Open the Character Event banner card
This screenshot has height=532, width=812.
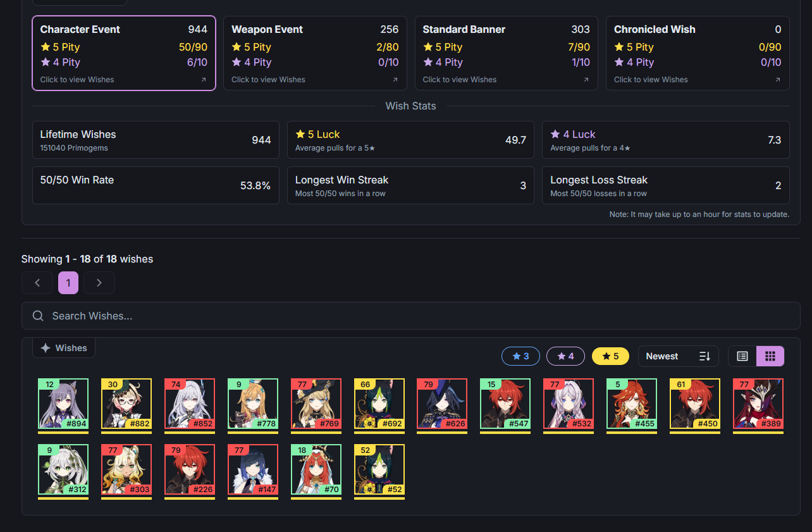click(x=124, y=53)
